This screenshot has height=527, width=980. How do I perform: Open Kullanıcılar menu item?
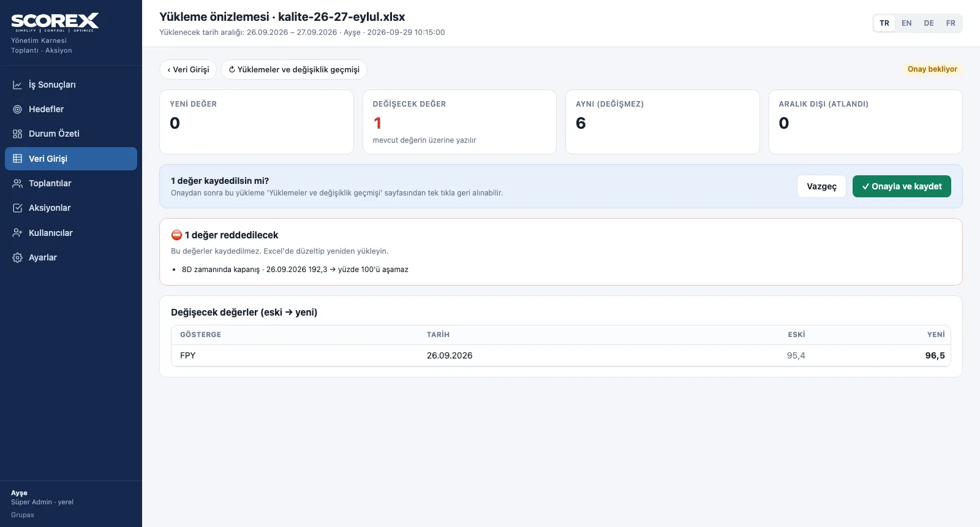(71, 233)
